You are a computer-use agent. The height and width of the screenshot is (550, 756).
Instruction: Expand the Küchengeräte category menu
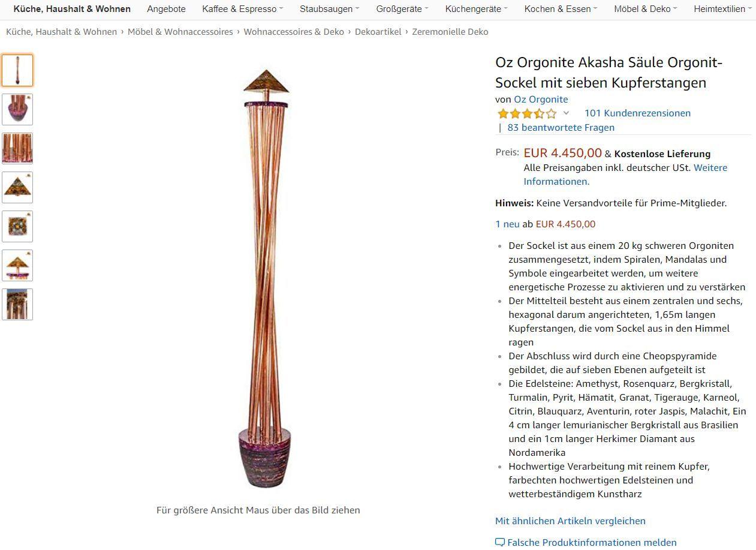(x=476, y=9)
